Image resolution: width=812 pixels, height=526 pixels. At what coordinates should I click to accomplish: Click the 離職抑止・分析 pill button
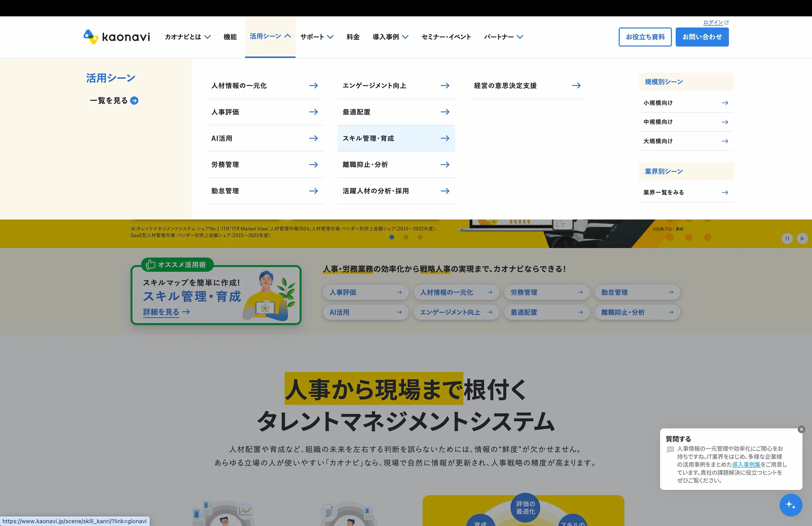[x=637, y=312]
